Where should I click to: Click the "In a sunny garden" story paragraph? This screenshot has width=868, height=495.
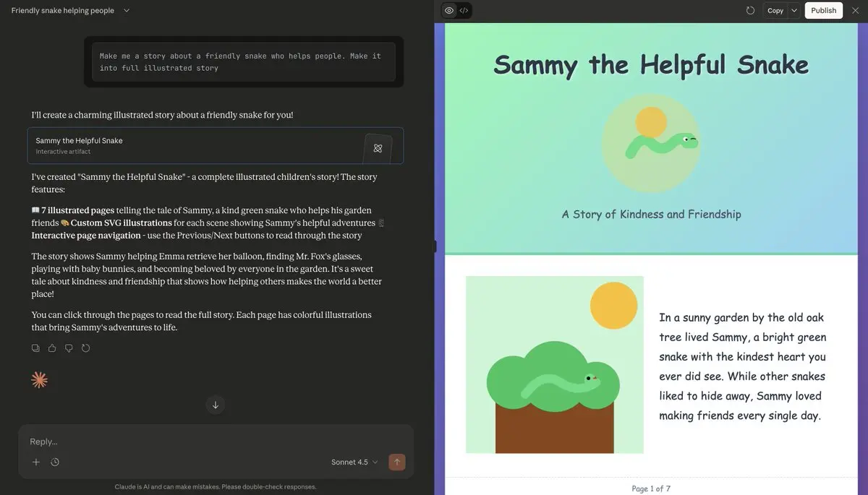pos(743,366)
